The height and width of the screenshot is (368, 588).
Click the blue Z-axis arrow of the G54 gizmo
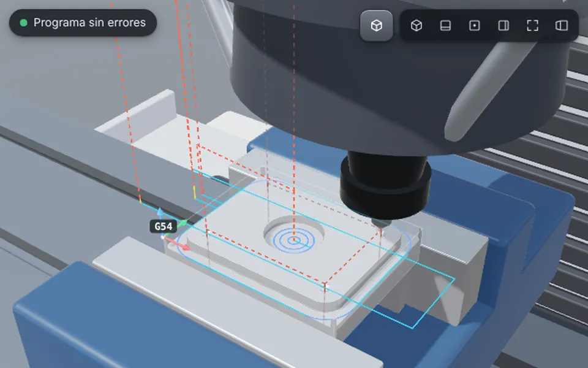(160, 212)
